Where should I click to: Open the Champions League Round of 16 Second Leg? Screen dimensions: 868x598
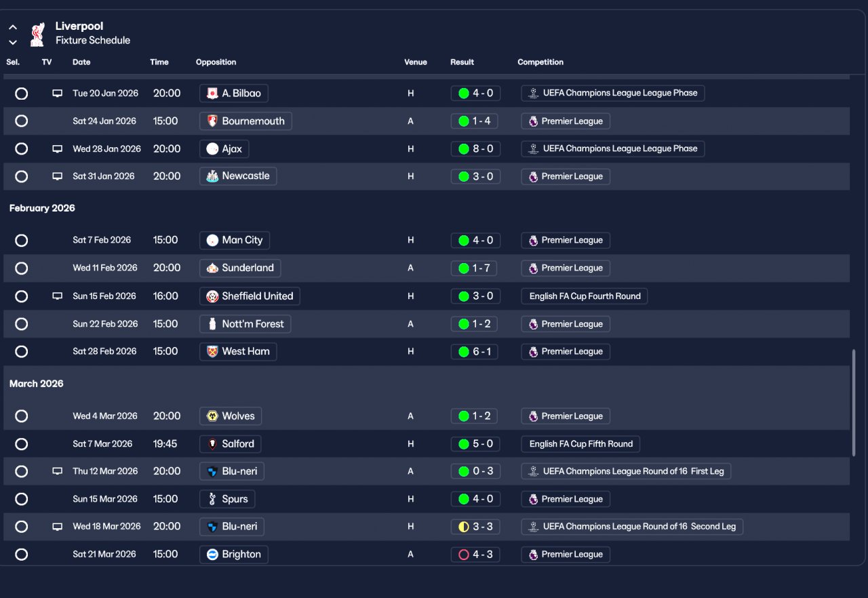[x=632, y=527]
